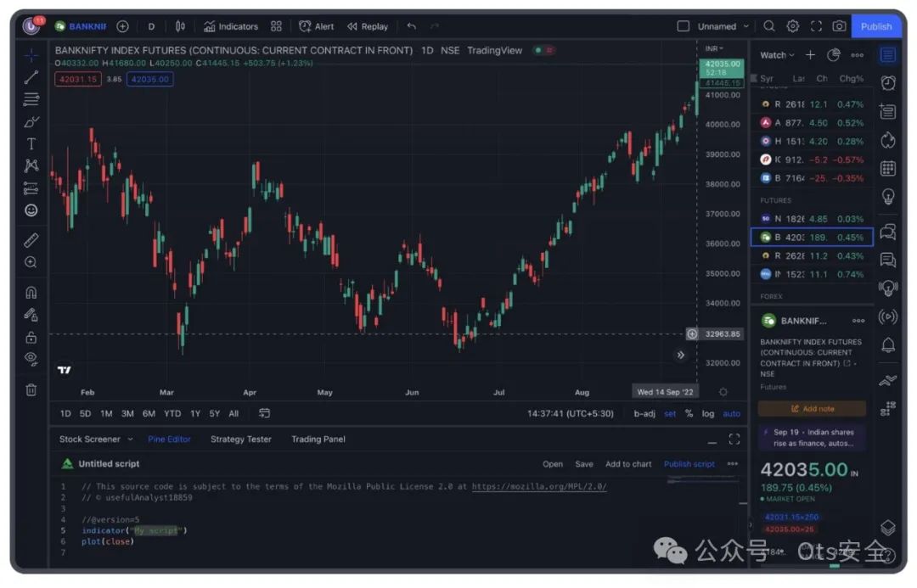Select the ruler measure tool
This screenshot has height=588, width=917.
[31, 240]
